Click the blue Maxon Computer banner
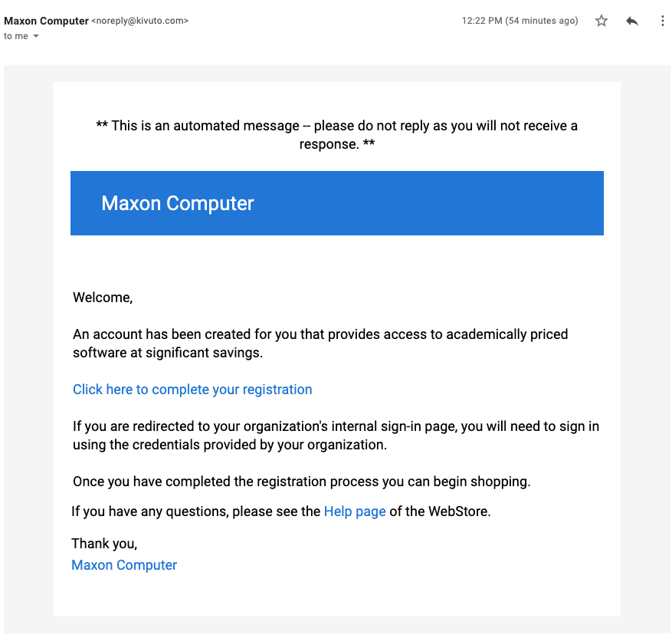Image resolution: width=672 pixels, height=638 pixels. (337, 203)
